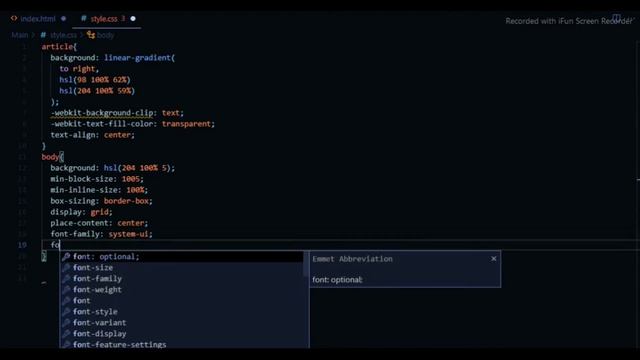Open the index.html file icon
This screenshot has width=640, height=360.
coord(14,18)
